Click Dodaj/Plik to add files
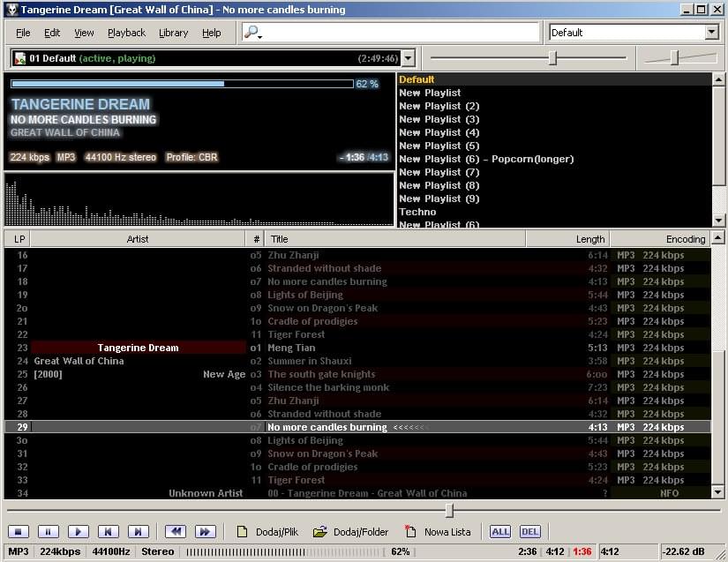 coord(267,531)
